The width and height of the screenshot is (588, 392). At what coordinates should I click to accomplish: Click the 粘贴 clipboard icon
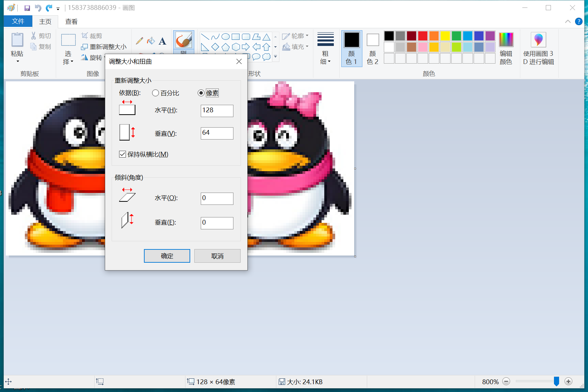(x=17, y=40)
